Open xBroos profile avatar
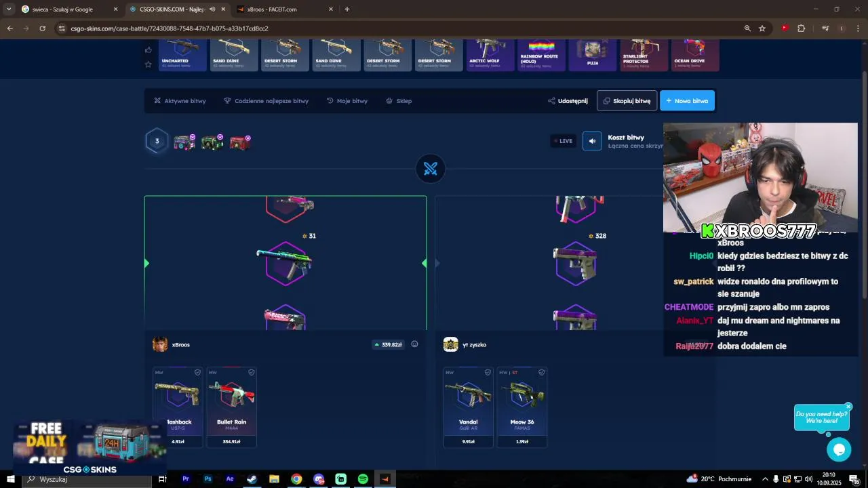The height and width of the screenshot is (488, 868). pos(160,344)
